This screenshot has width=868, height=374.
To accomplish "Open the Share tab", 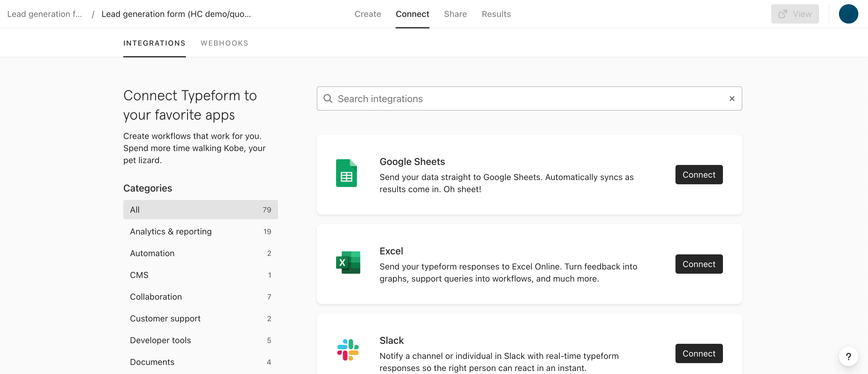I will click(455, 14).
